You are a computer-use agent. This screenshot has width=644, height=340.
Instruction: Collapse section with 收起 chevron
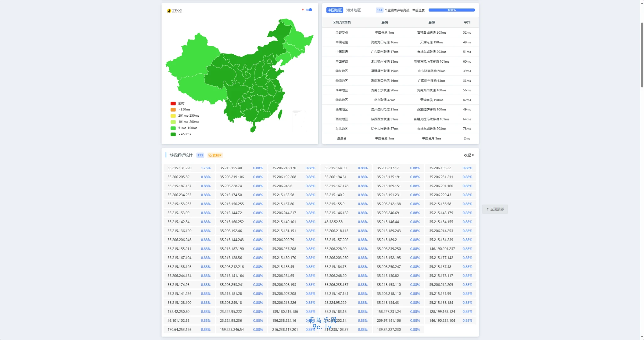click(469, 155)
